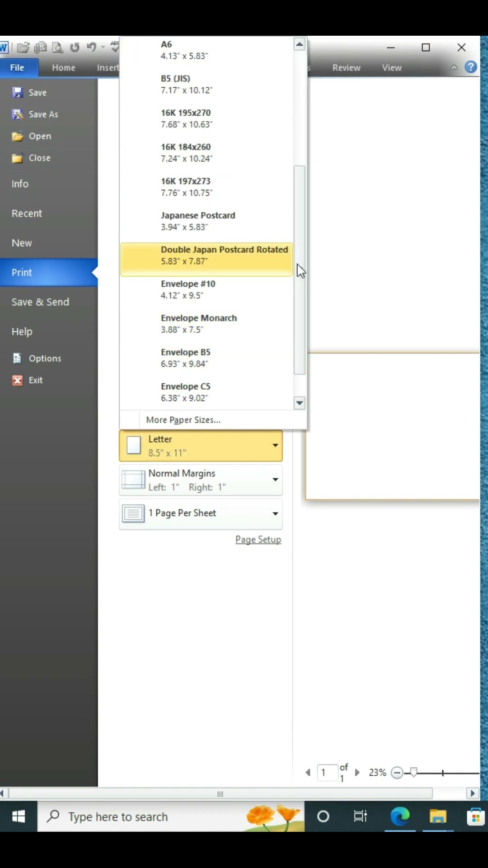Click paper list scroll down arrow
Screen dimensions: 488x868
pos(299,403)
